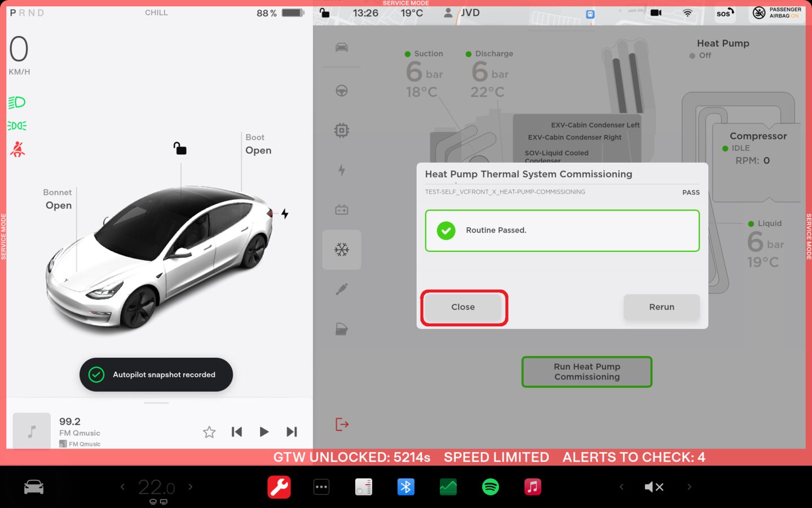Decrease cabin temperature with left chevron
The image size is (812, 508).
click(122, 487)
